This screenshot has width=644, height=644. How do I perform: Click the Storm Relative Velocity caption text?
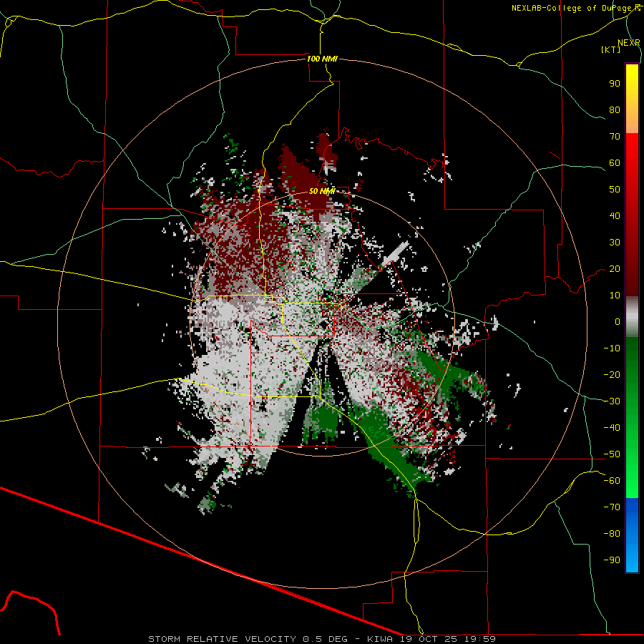pyautogui.click(x=321, y=639)
